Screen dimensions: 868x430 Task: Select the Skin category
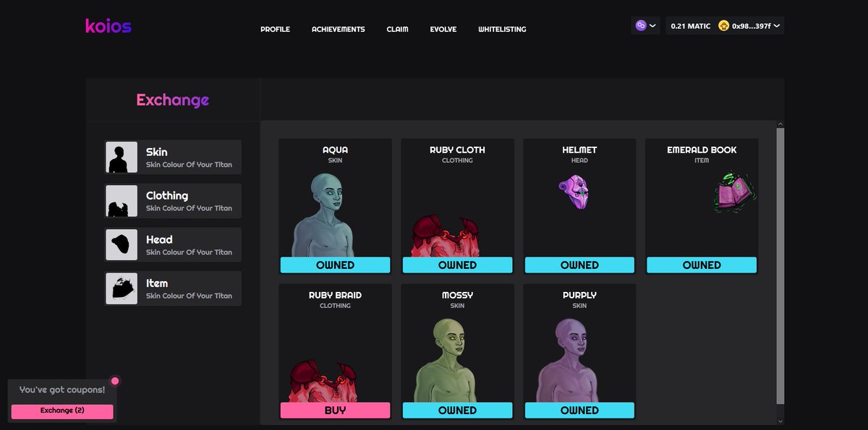tap(172, 157)
